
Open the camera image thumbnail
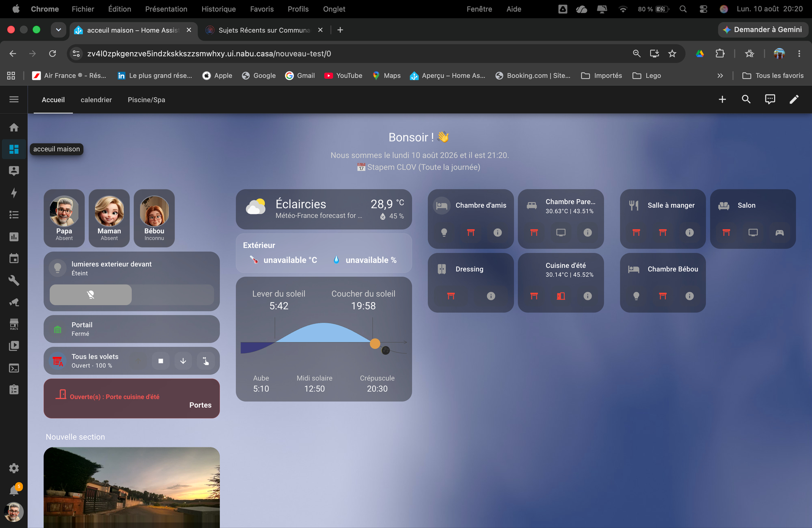point(132,487)
